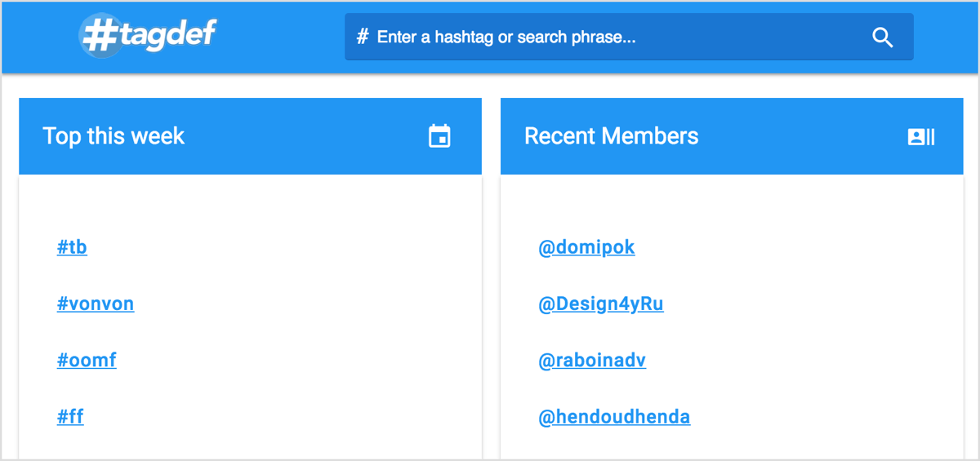Click the Top this week heading
980x461 pixels.
(114, 136)
